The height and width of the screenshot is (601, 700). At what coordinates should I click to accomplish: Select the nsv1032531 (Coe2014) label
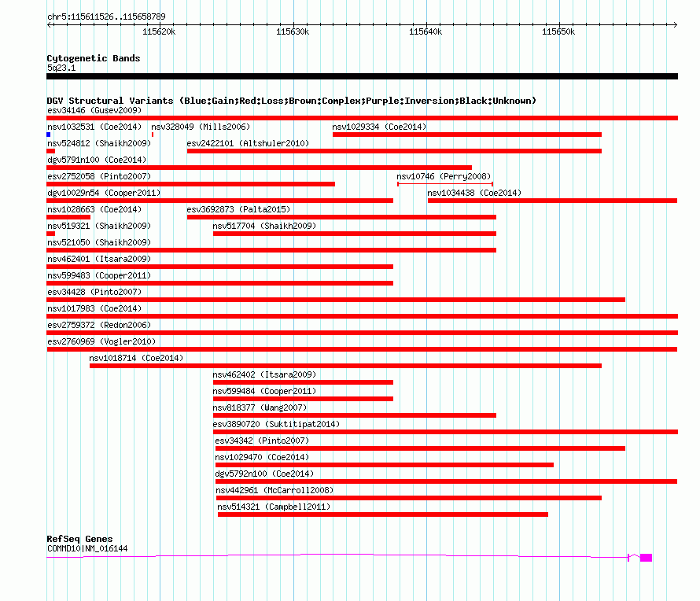click(94, 127)
